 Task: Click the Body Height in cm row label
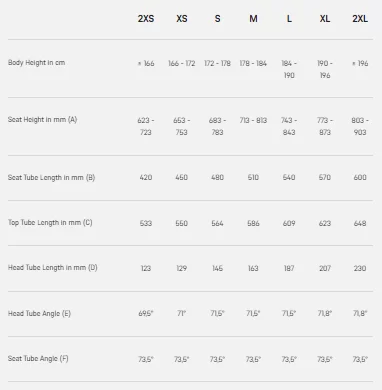[x=36, y=63]
